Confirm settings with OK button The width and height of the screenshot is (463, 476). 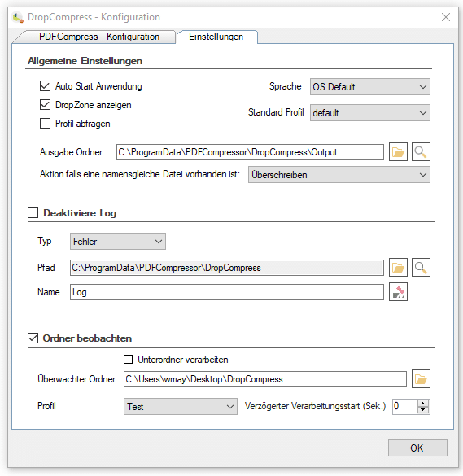[417, 448]
